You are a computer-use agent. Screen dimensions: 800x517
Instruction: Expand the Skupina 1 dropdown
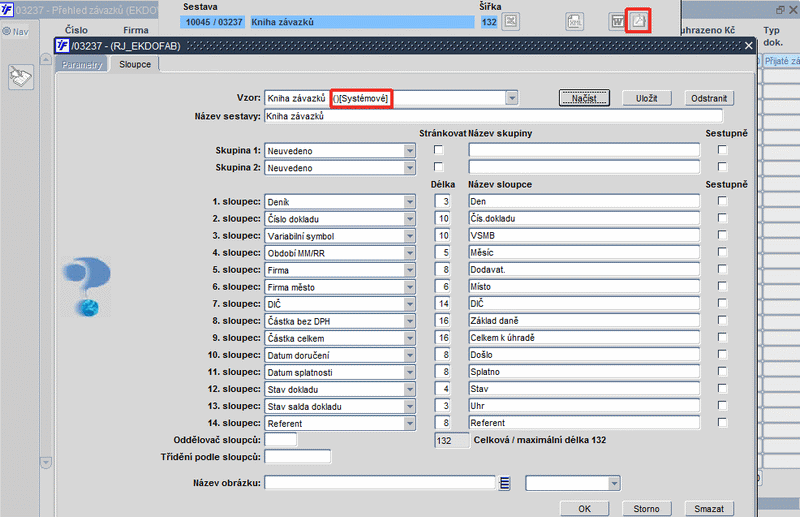409,151
